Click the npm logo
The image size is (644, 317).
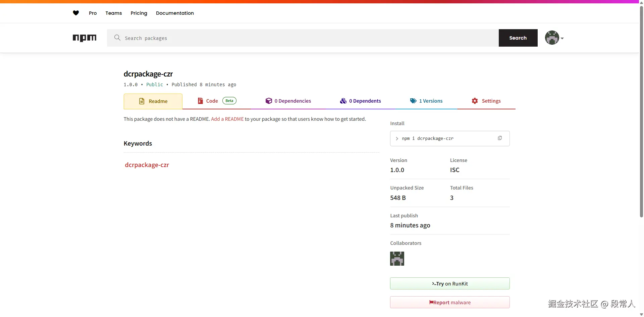coord(85,38)
